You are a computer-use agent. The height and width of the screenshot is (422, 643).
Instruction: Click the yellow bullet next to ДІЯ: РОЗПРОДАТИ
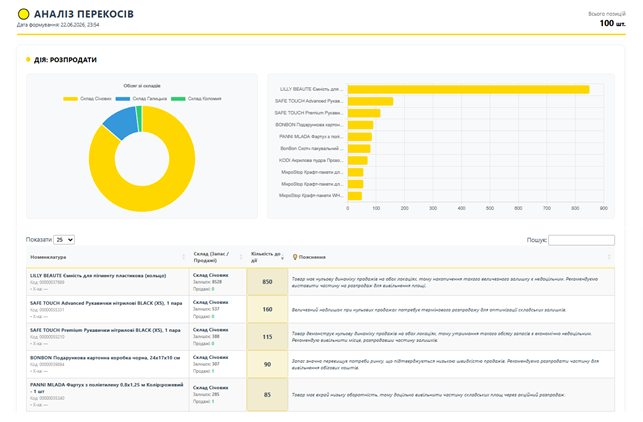tap(28, 59)
